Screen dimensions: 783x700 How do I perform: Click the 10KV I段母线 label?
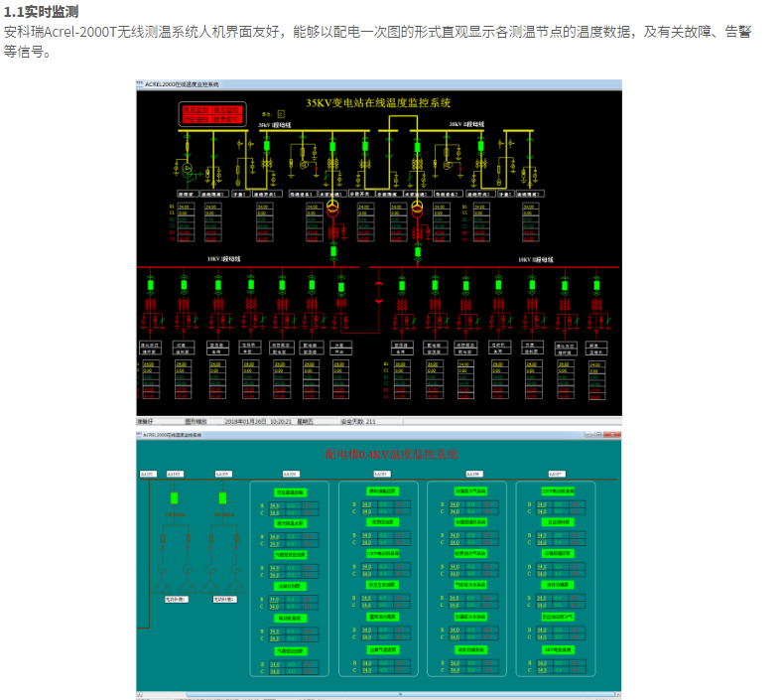pyautogui.click(x=224, y=259)
